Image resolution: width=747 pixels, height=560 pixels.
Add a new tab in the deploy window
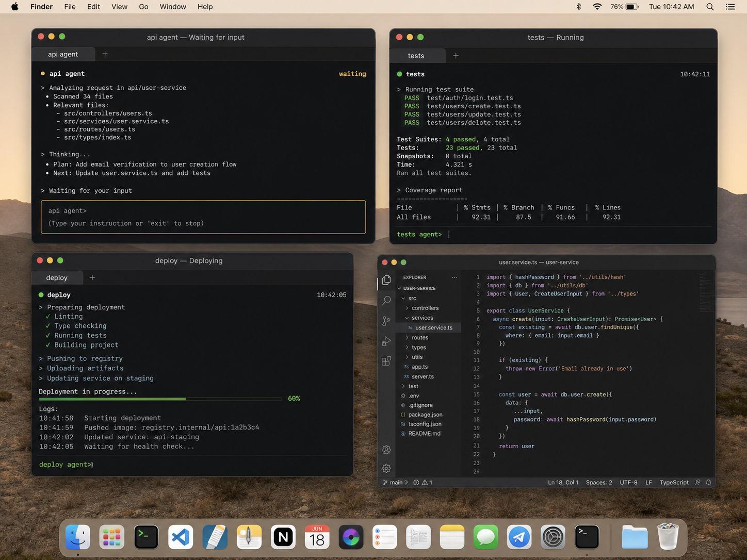click(92, 277)
